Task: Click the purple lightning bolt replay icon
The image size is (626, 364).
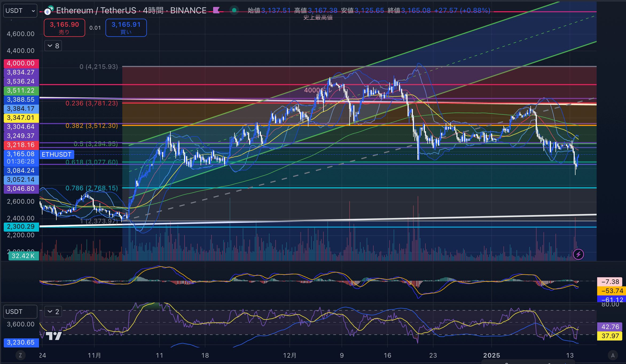Action: tap(578, 254)
